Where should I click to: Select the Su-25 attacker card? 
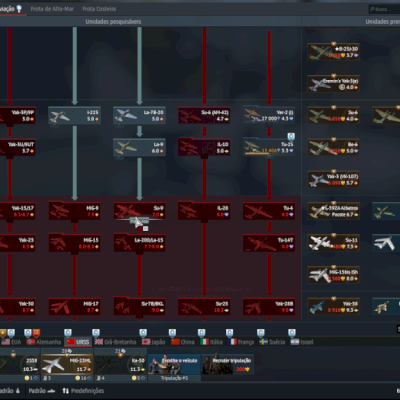coord(204,307)
